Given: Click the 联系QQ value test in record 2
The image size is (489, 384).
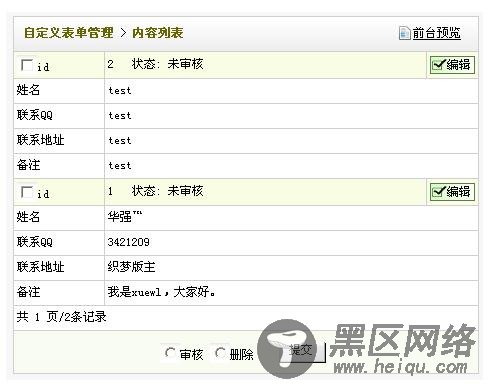Looking at the screenshot, I should 120,115.
